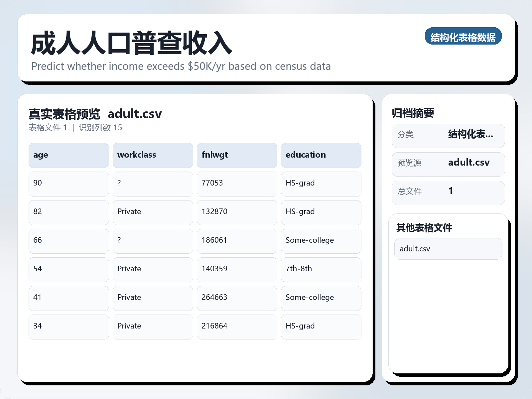Select the age column header
Screen dimensions: 532x399
pyautogui.click(x=68, y=155)
